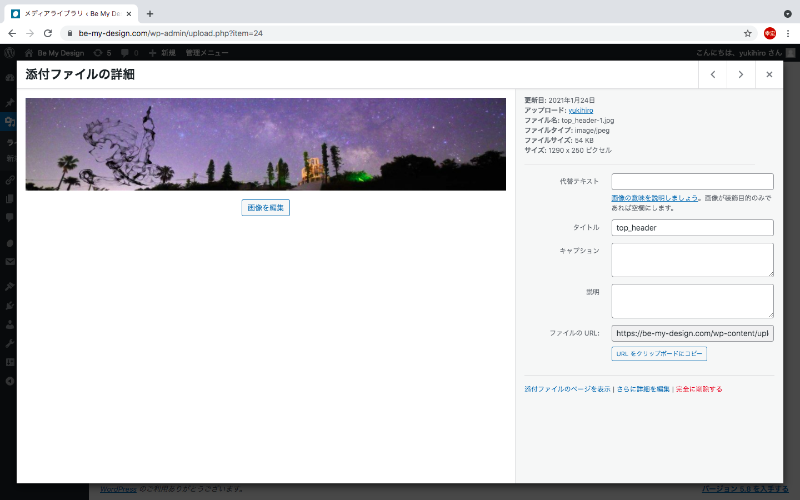The height and width of the screenshot is (500, 800).
Task: Click the browser back arrow
Action: [12, 33]
